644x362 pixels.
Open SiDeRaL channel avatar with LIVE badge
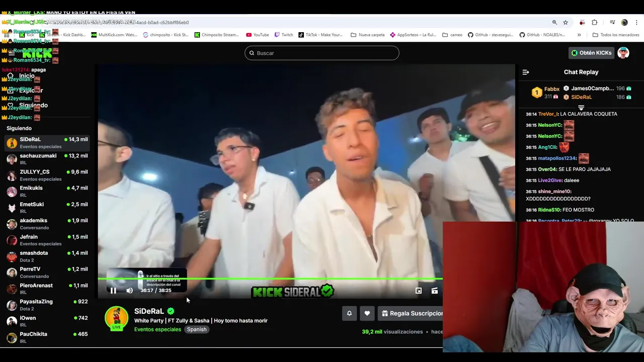[116, 318]
